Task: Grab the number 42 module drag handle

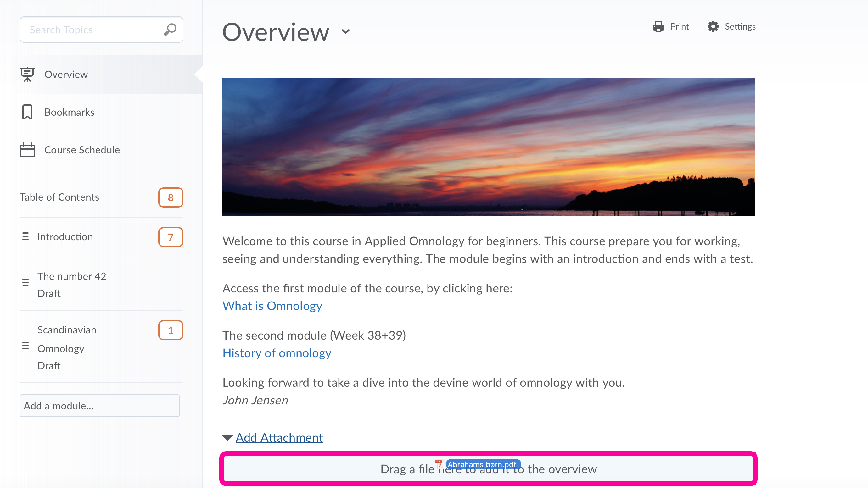Action: pos(25,283)
